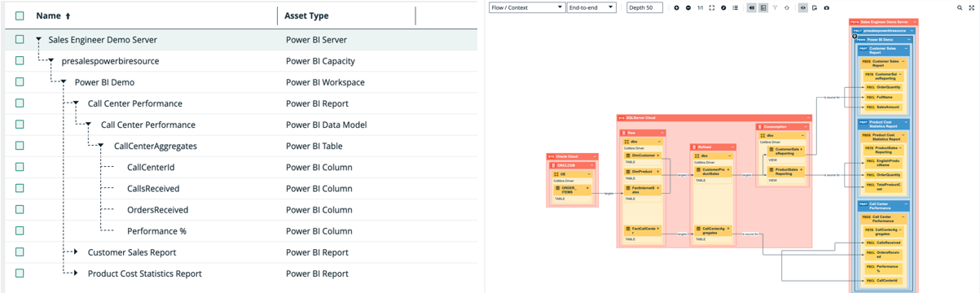Collapse the Consumption schema box
Screen dimensions: 980x293
(805, 126)
